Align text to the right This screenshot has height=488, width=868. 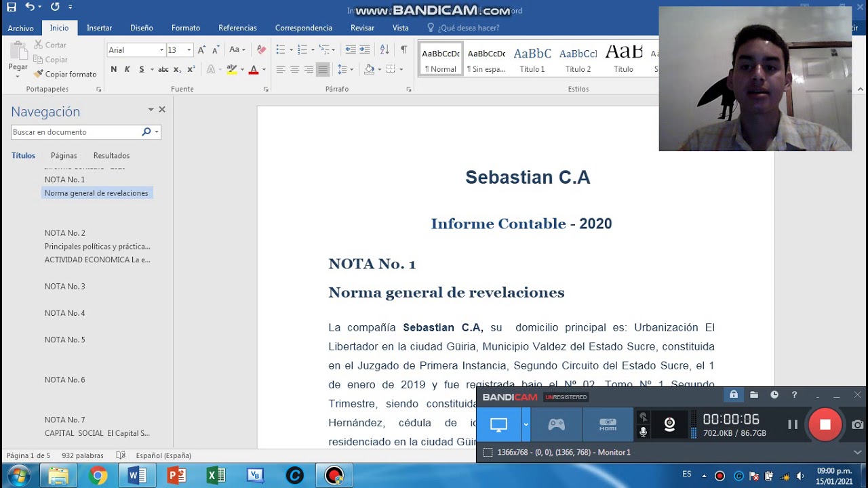coord(309,69)
